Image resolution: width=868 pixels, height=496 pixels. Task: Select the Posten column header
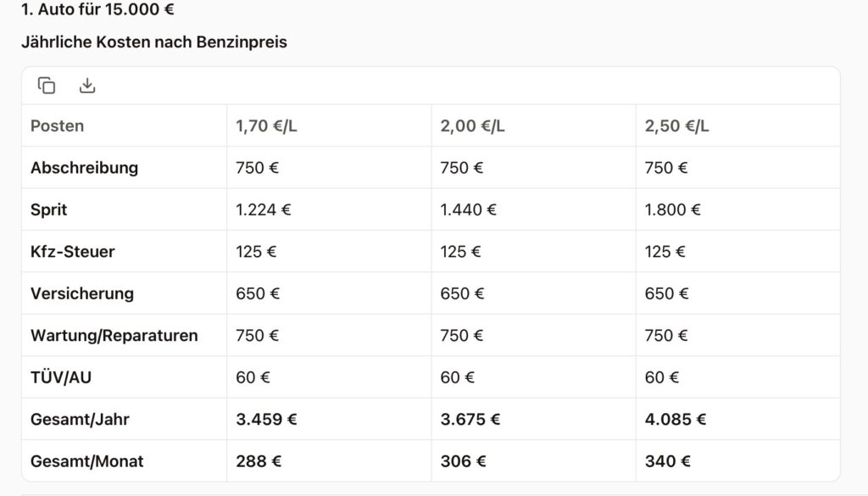tap(58, 126)
